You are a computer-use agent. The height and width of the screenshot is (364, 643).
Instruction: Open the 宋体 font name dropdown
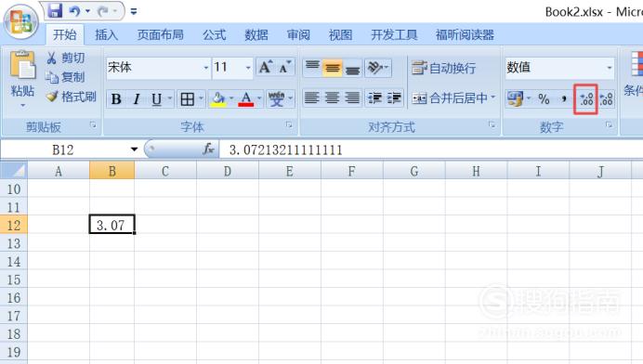[206, 67]
